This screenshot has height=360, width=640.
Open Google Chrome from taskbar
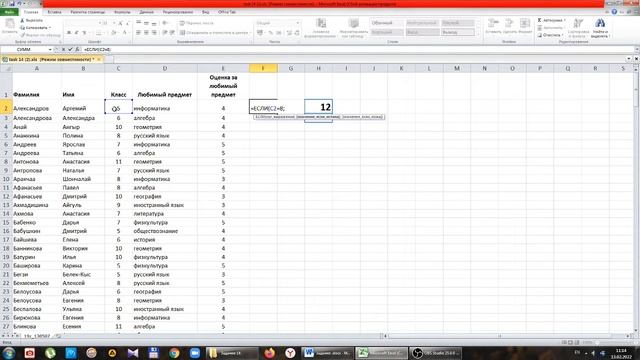(x=174, y=353)
